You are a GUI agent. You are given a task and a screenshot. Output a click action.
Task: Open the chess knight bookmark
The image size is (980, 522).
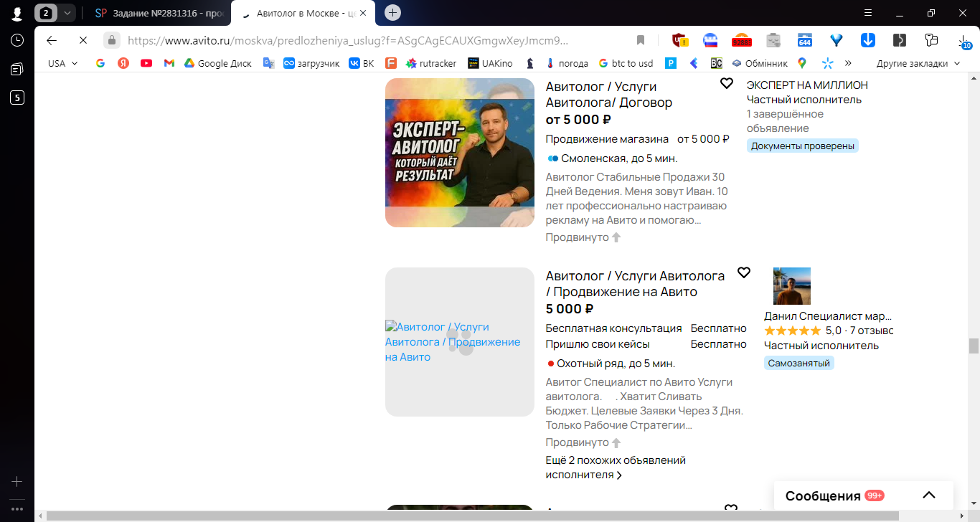(530, 63)
